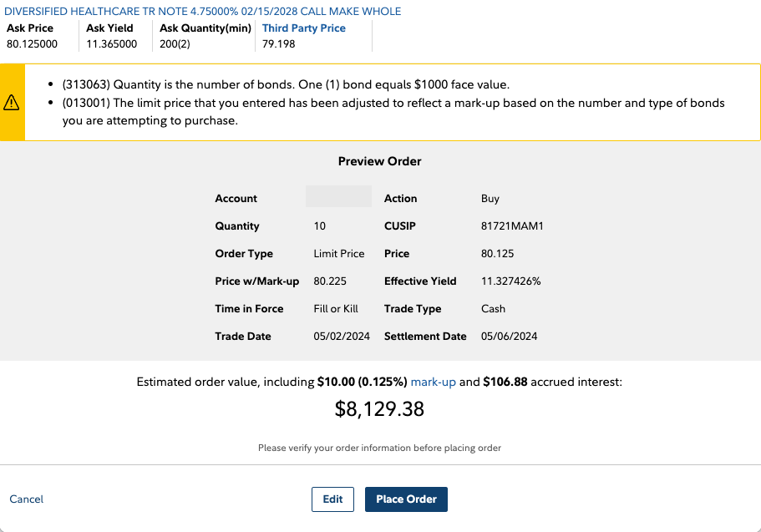Image resolution: width=761 pixels, height=532 pixels.
Task: Click the Trade Type label
Action: [x=413, y=309]
